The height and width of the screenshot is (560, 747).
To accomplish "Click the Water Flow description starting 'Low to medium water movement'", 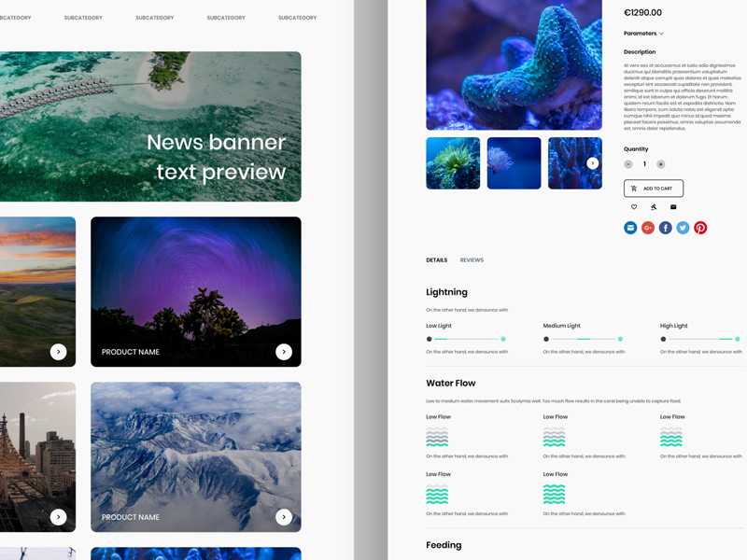I will point(553,401).
